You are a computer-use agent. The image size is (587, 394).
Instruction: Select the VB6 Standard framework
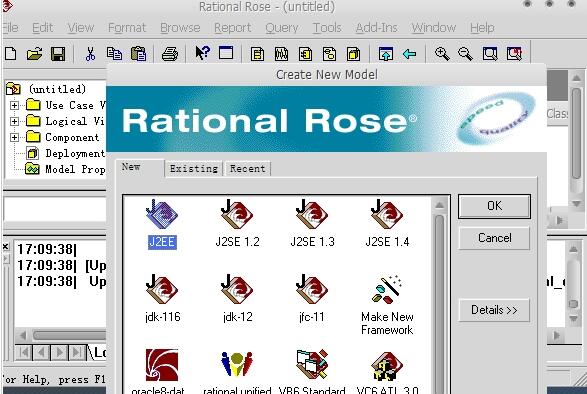pyautogui.click(x=312, y=371)
